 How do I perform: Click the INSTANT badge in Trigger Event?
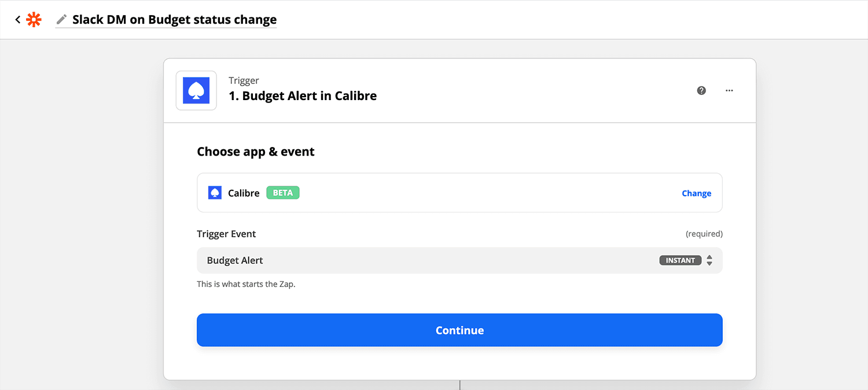[680, 260]
